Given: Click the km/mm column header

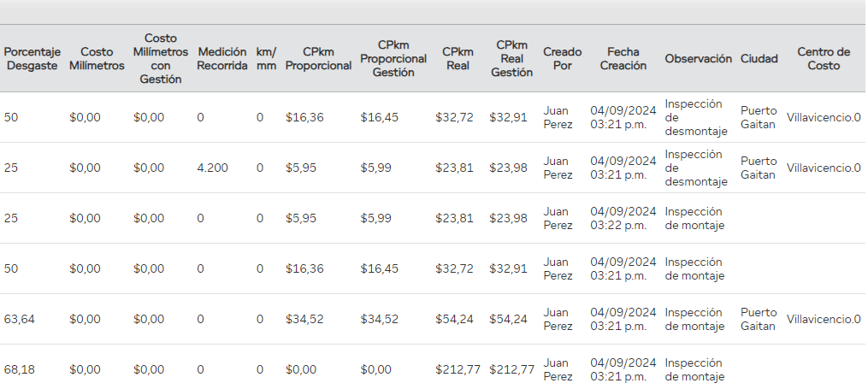Looking at the screenshot, I should [x=266, y=59].
